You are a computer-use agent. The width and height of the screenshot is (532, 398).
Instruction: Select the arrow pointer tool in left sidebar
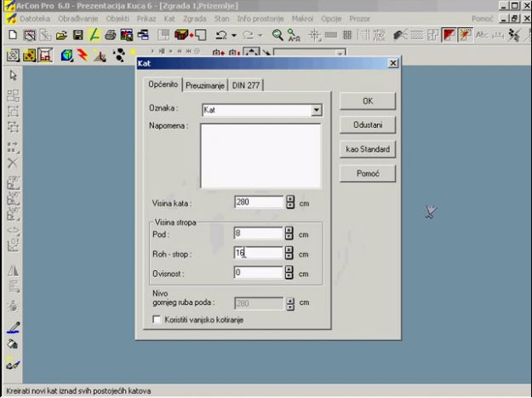pos(13,76)
